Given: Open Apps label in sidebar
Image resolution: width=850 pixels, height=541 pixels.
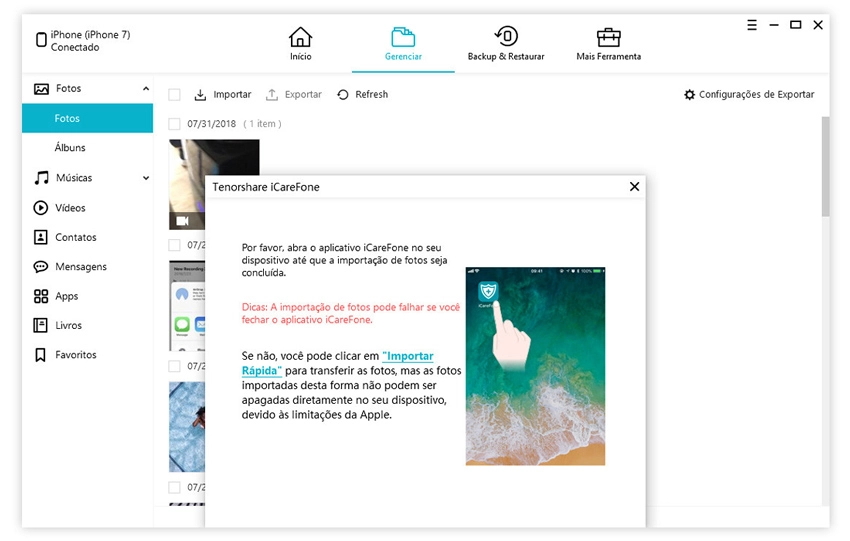Looking at the screenshot, I should pos(67,296).
